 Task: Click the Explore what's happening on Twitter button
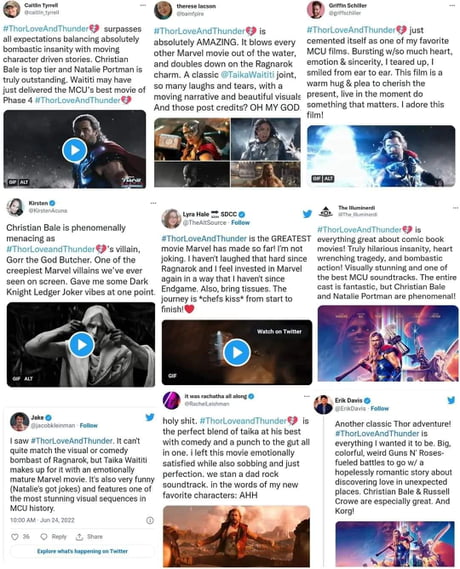[x=82, y=551]
